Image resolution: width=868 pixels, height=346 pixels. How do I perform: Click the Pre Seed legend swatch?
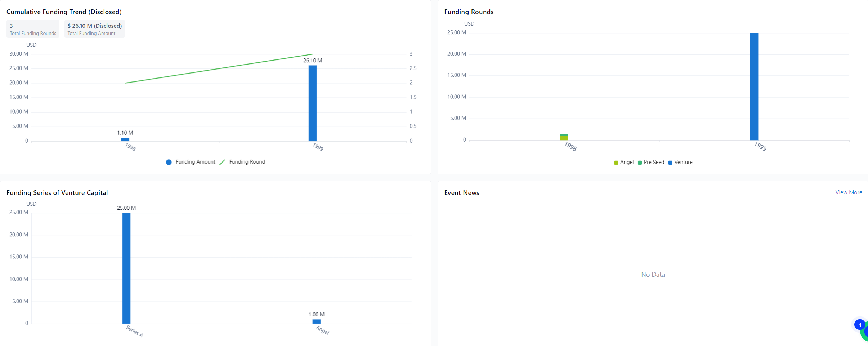640,163
